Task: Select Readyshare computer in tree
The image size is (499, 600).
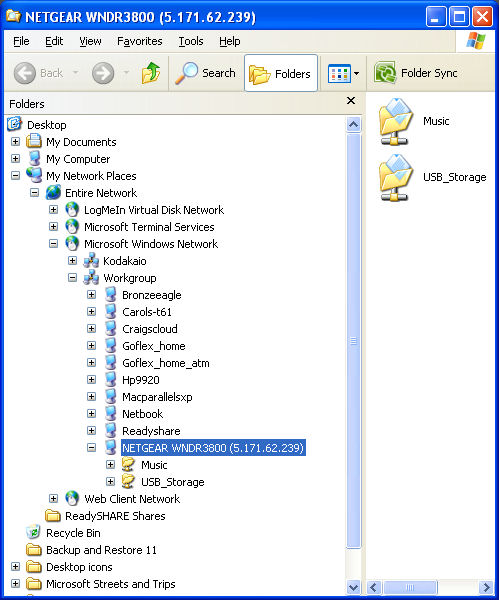Action: [x=151, y=431]
